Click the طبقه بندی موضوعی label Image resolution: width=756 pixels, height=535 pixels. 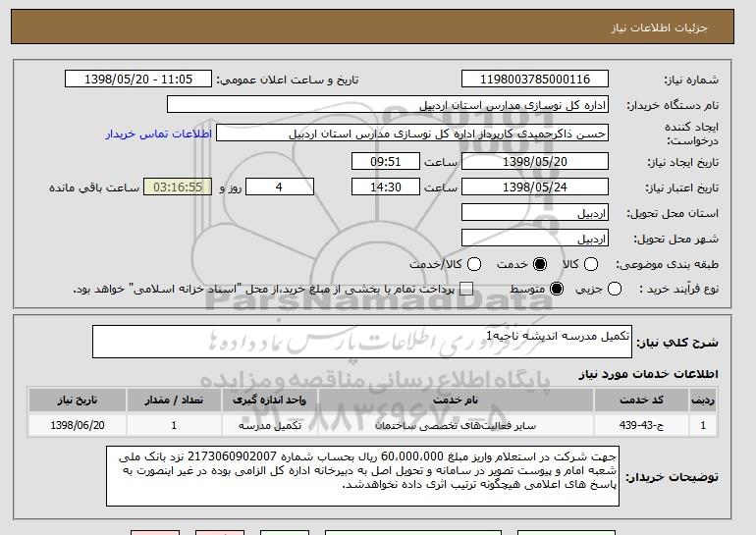coord(667,264)
